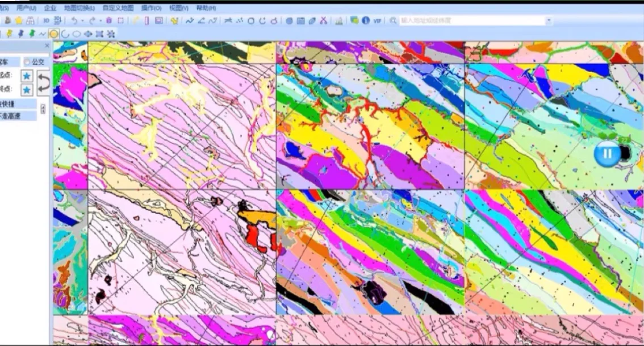Open the 地图切换 menu
This screenshot has width=644, height=346.
pyautogui.click(x=79, y=8)
